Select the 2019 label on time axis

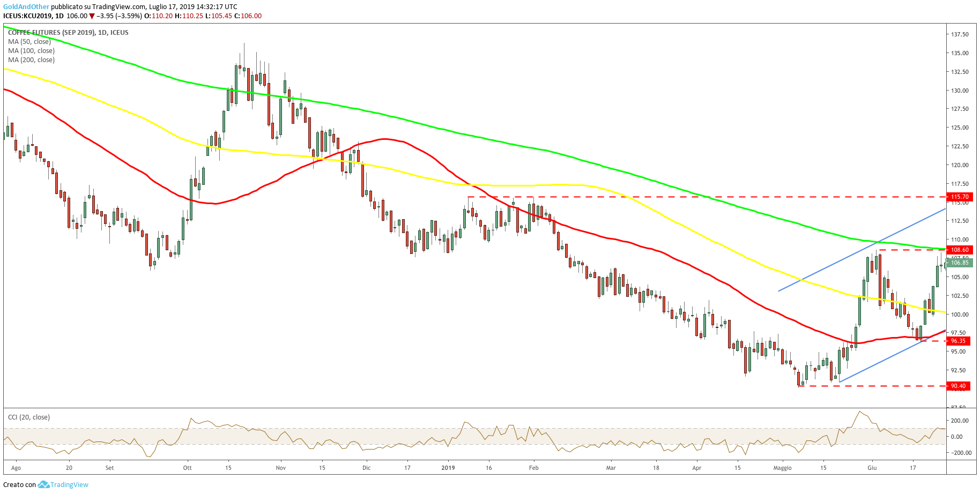pyautogui.click(x=448, y=468)
